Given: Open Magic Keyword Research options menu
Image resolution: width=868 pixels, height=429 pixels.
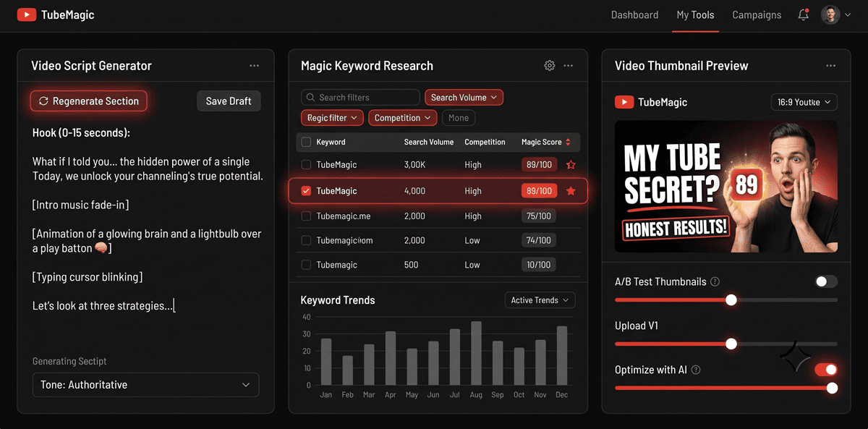Looking at the screenshot, I should coord(569,66).
